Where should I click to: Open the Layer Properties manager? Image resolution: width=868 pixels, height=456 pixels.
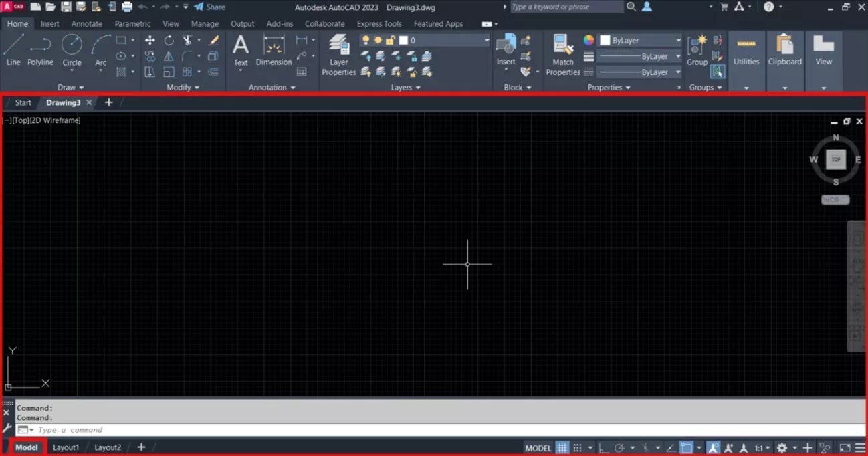coord(339,55)
